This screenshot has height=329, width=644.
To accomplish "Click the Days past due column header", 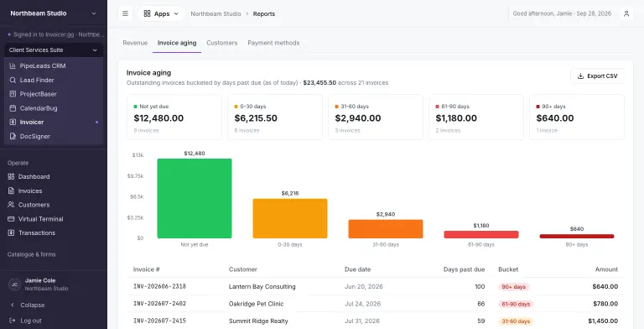I will click(464, 269).
